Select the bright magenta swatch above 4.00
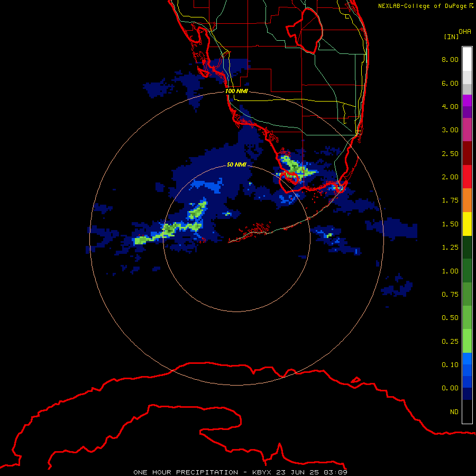476x476 pixels. coord(467,100)
